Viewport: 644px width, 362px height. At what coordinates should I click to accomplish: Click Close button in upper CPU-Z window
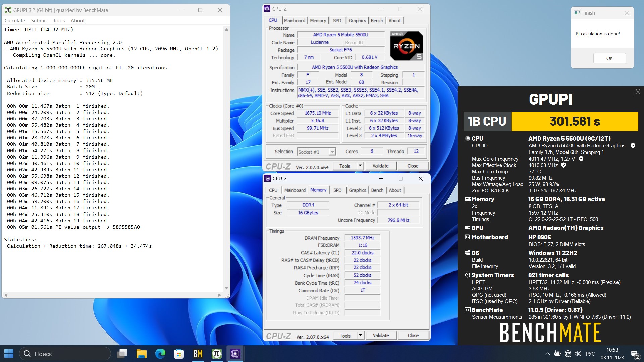pyautogui.click(x=413, y=166)
